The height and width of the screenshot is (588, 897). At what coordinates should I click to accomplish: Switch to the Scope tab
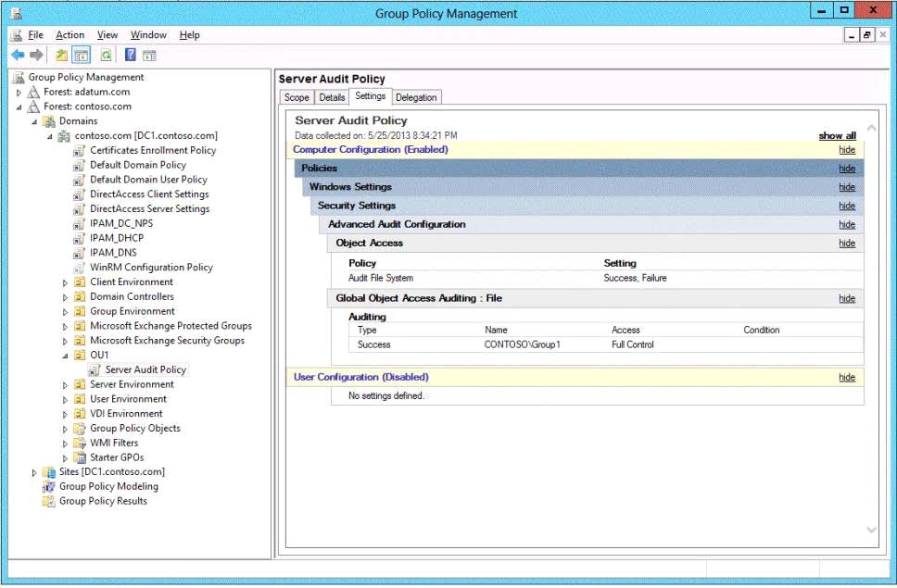tap(297, 97)
